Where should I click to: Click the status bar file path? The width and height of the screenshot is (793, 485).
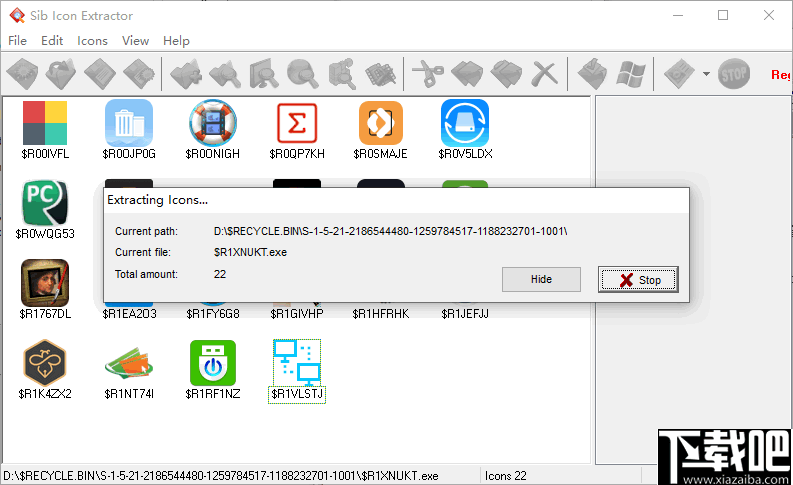click(221, 476)
